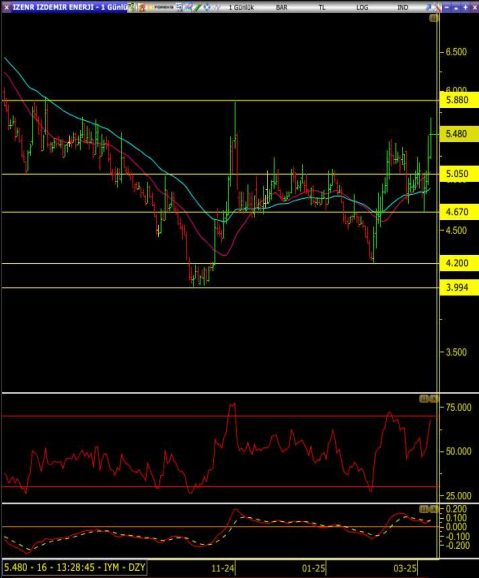Toggle the LOG scale option
Screen dimensions: 479x578
[362, 7]
